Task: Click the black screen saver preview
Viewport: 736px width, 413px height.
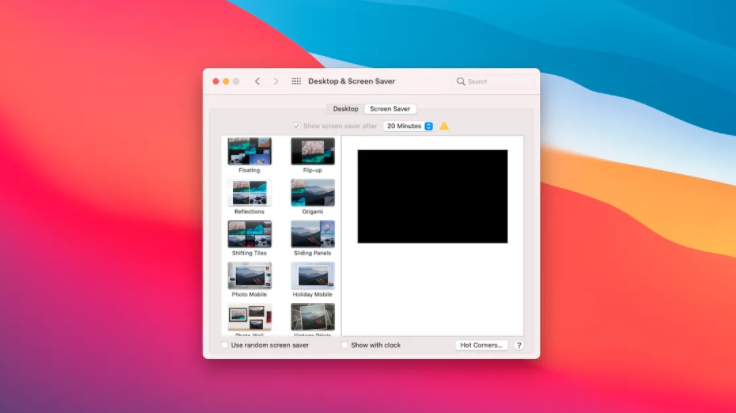Action: click(x=432, y=197)
